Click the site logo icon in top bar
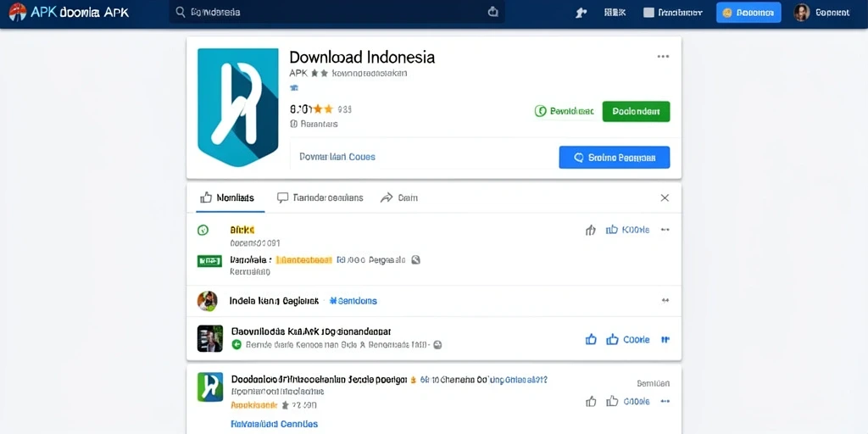 click(x=17, y=12)
